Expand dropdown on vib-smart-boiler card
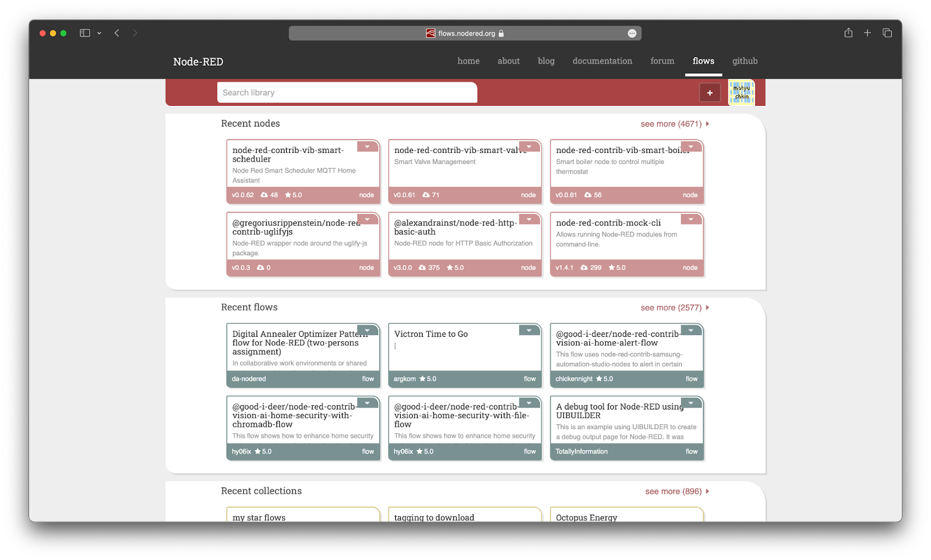Screen dimensions: 931x560 click(691, 147)
